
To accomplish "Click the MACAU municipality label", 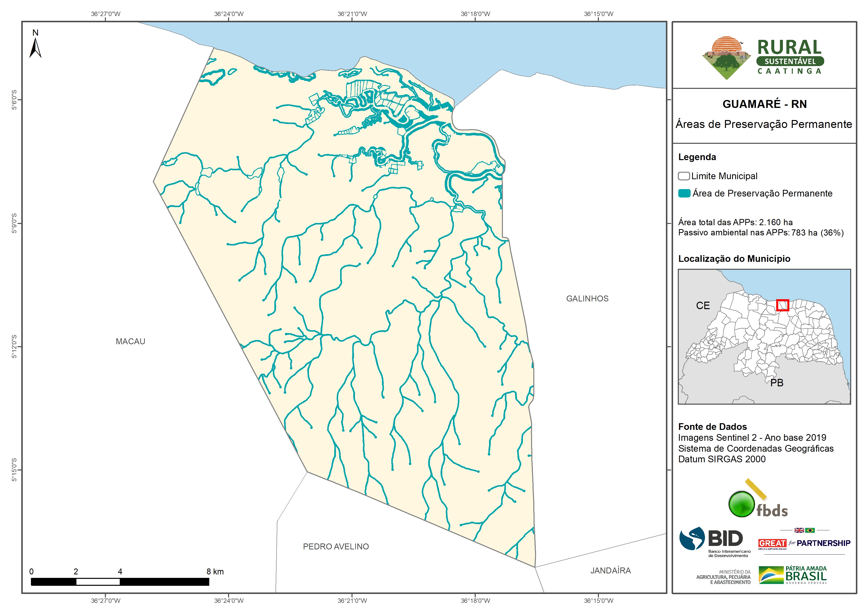I will click(x=130, y=341).
